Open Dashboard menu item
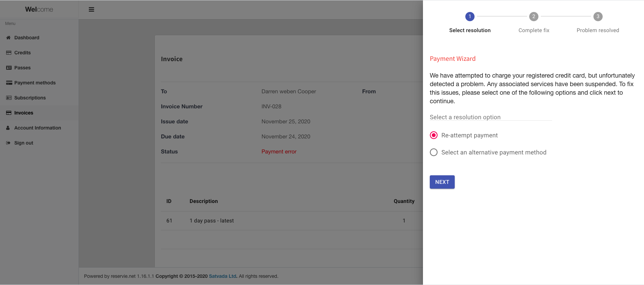The height and width of the screenshot is (285, 644). [x=39, y=38]
